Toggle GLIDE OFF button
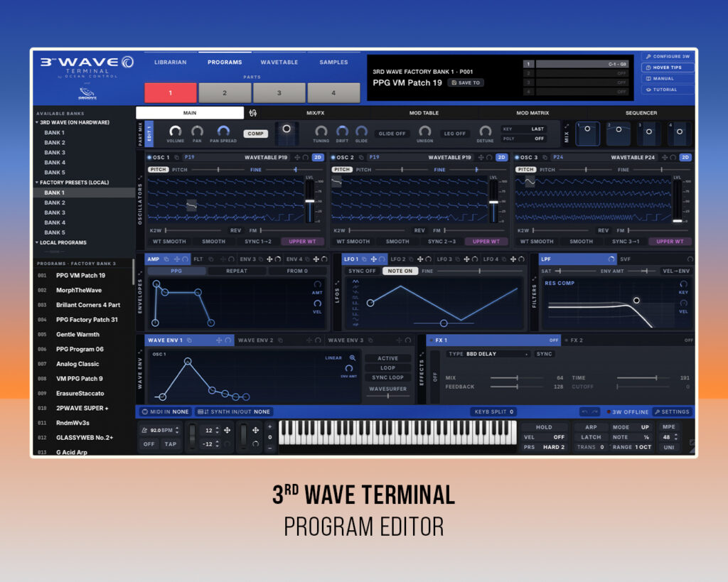728x582 pixels. [x=392, y=134]
